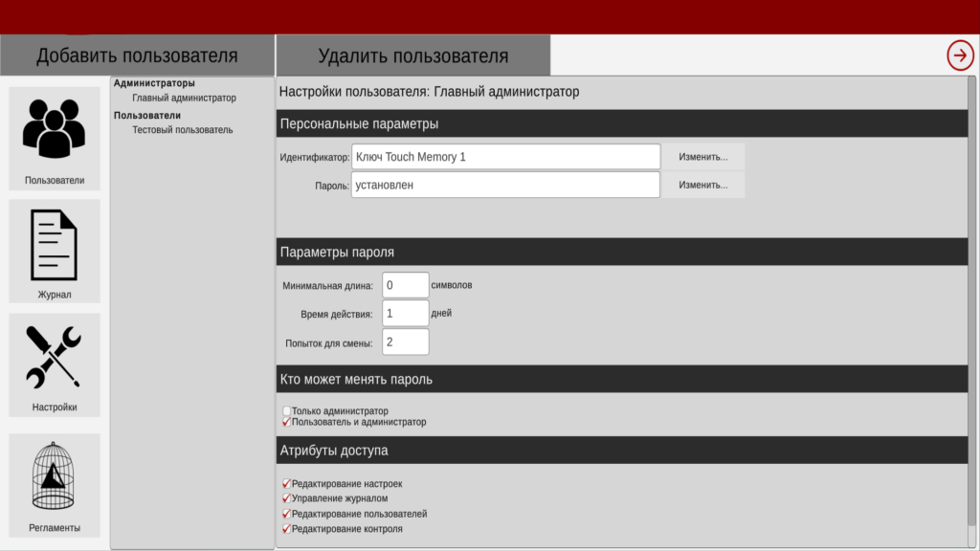Click the Время действия days field

tap(405, 313)
